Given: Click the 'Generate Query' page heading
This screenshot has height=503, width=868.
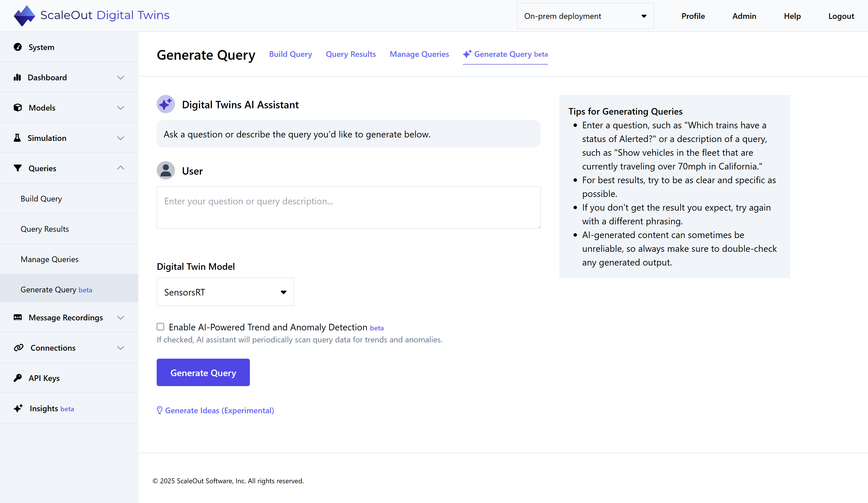Looking at the screenshot, I should click(x=206, y=55).
